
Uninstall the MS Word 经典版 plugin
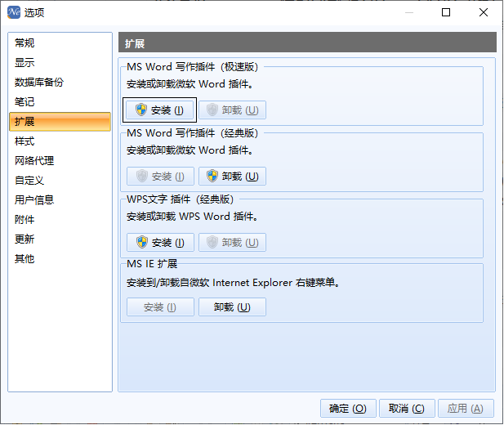(x=232, y=176)
